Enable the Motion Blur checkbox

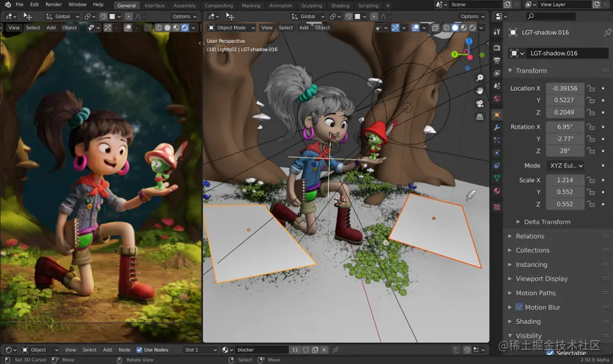519,307
